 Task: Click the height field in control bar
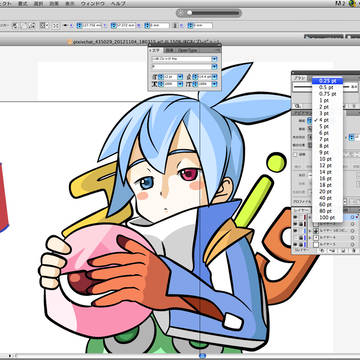click(202, 26)
